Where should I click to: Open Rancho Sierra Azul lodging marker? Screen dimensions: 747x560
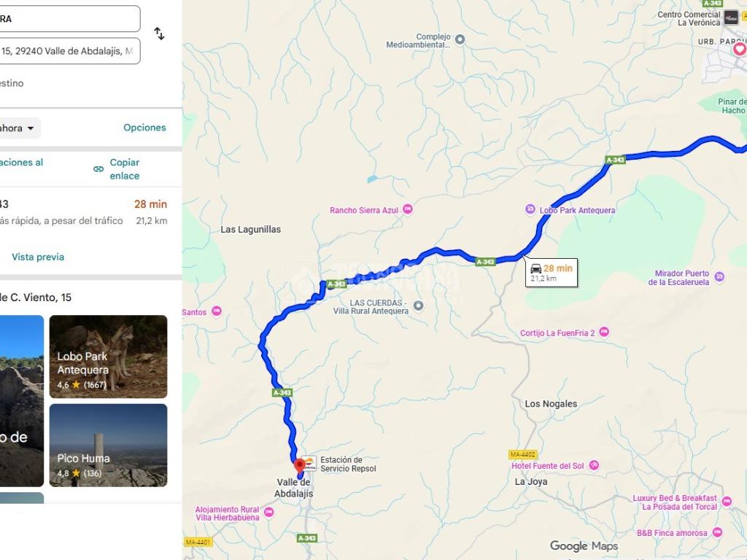click(407, 209)
